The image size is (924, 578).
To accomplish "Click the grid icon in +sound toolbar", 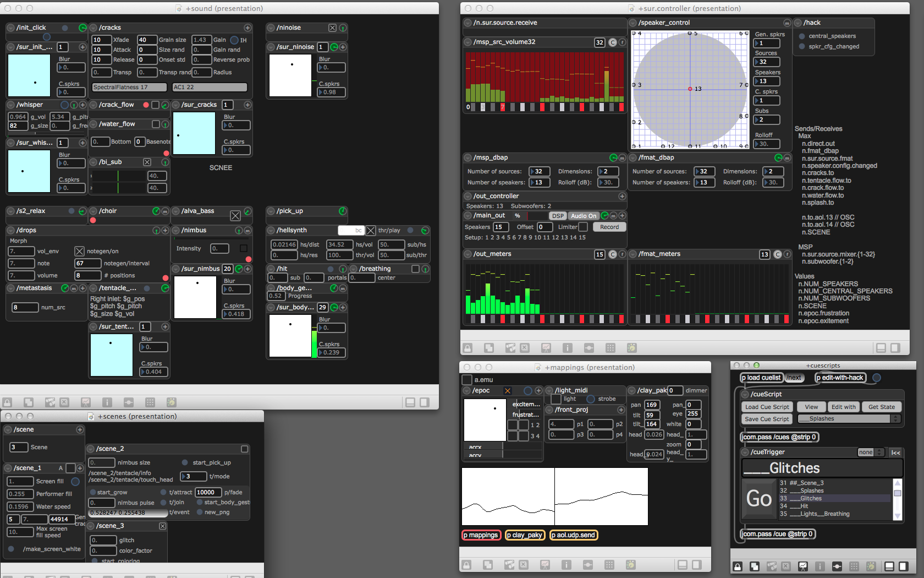I will pos(150,402).
